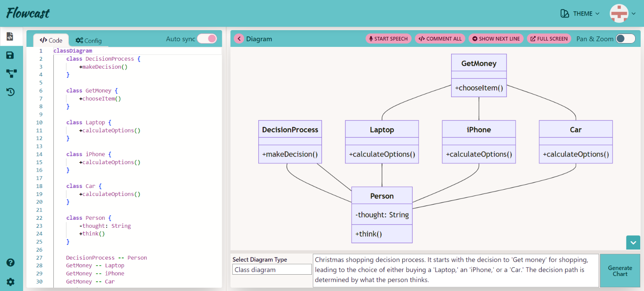Open the settings gear icon in sidebar
This screenshot has height=291, width=644.
click(10, 281)
